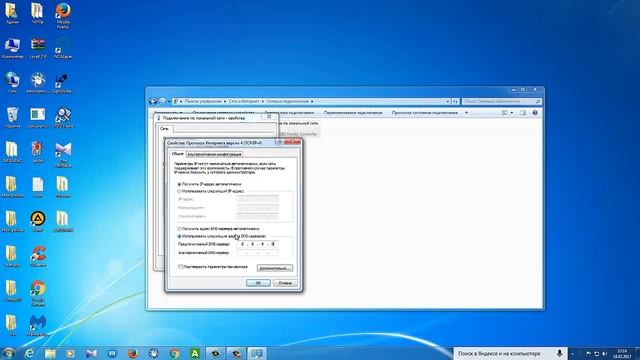Click the preferred DNS server field

point(258,244)
